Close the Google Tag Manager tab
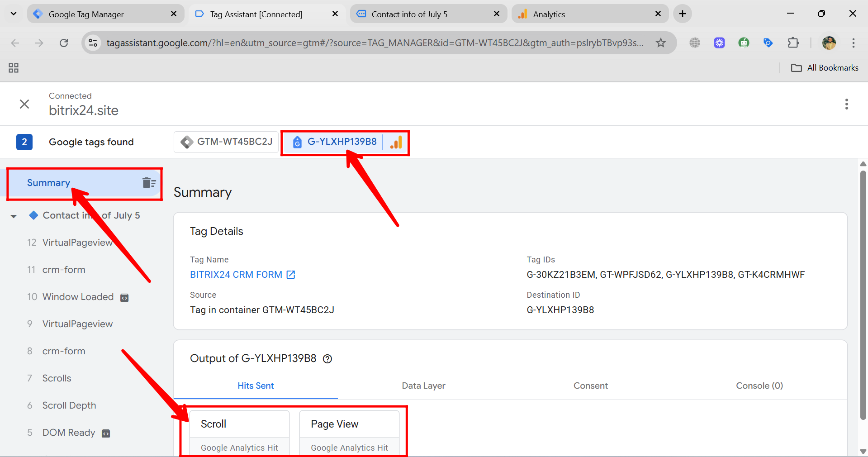Image resolution: width=868 pixels, height=457 pixels. tap(174, 14)
